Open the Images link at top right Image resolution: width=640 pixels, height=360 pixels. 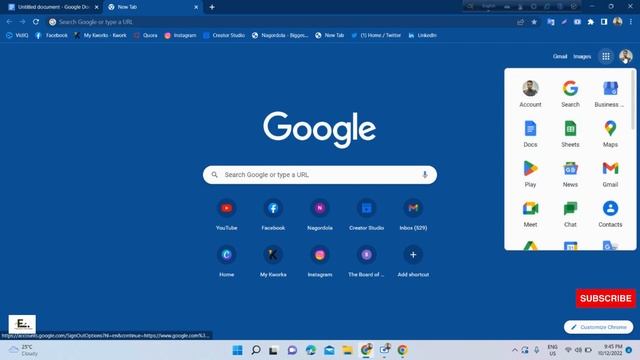[x=582, y=56]
